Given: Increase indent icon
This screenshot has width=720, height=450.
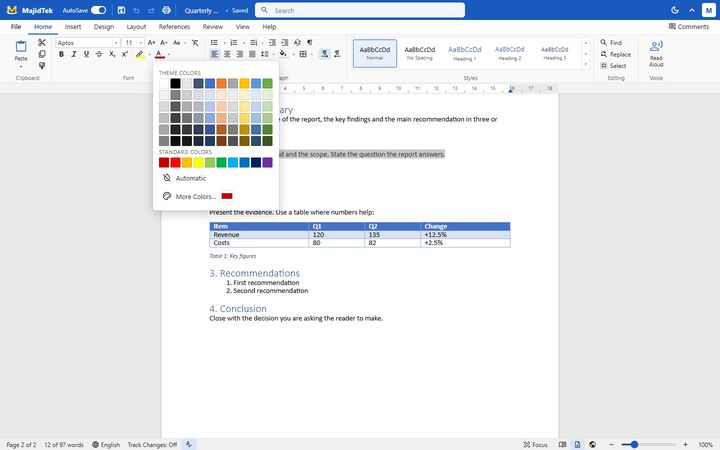Looking at the screenshot, I should coord(285,43).
